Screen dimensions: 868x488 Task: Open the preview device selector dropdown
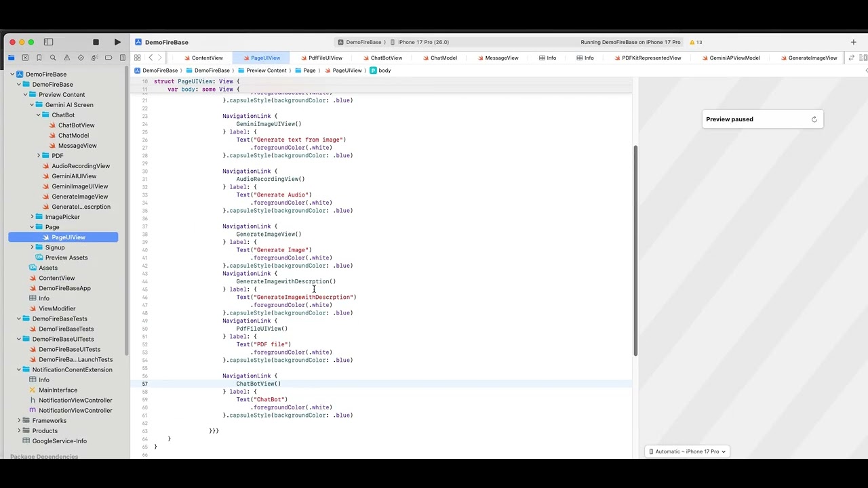pyautogui.click(x=688, y=451)
